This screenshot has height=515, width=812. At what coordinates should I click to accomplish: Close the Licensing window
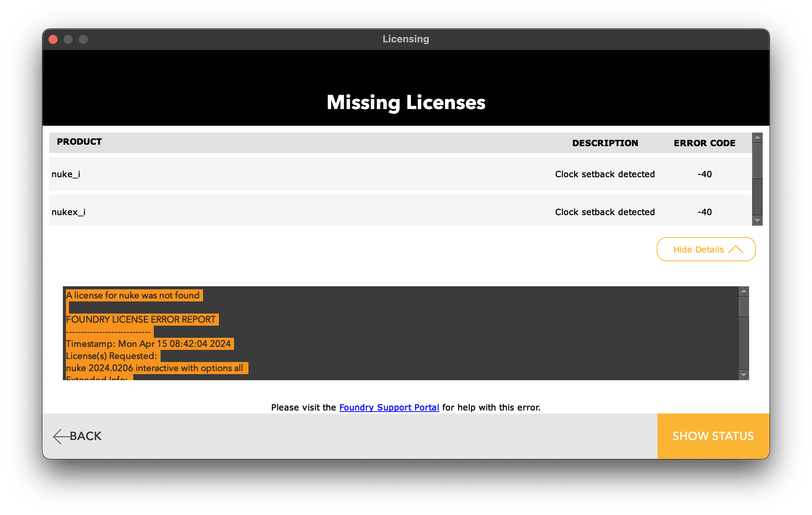[x=53, y=39]
